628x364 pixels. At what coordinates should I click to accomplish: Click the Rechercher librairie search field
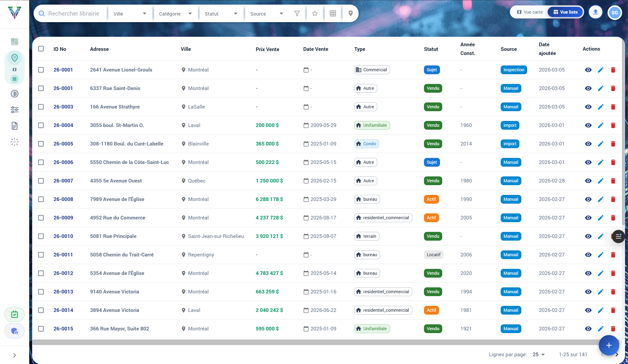[74, 13]
